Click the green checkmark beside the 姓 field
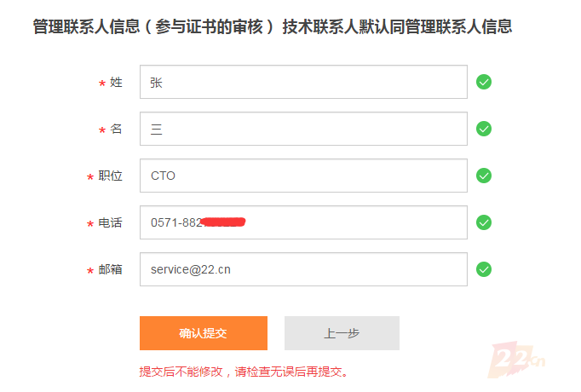This screenshot has height=392, width=581. (484, 82)
